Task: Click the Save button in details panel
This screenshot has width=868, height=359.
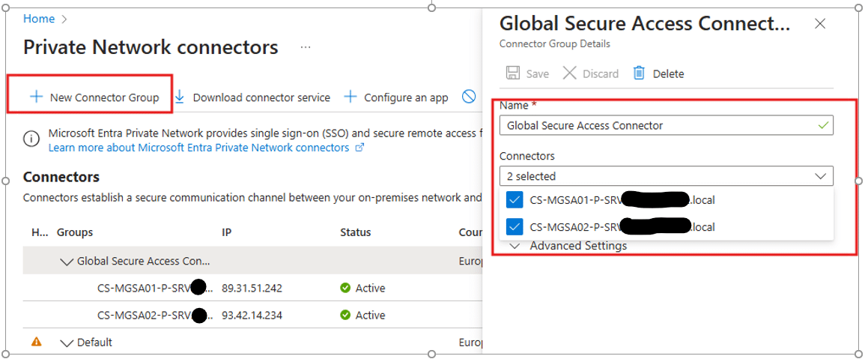Action: (527, 73)
